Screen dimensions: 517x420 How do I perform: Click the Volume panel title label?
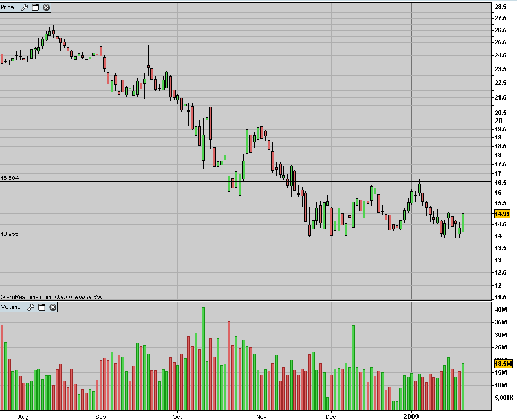10,307
